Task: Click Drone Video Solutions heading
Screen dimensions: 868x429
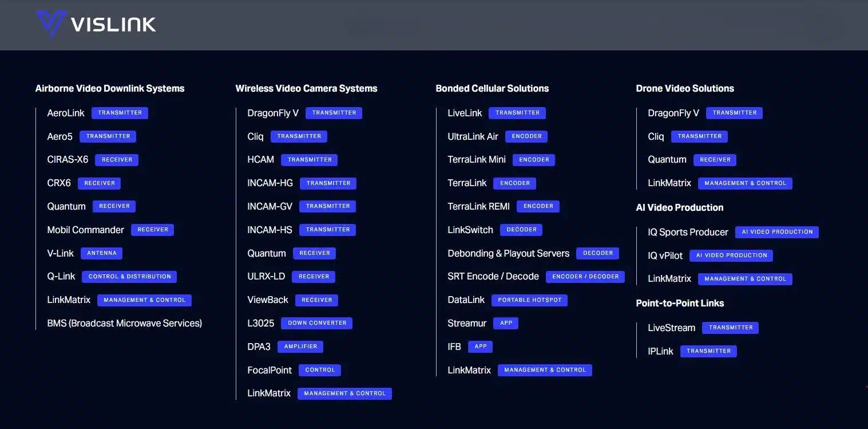Action: point(685,89)
